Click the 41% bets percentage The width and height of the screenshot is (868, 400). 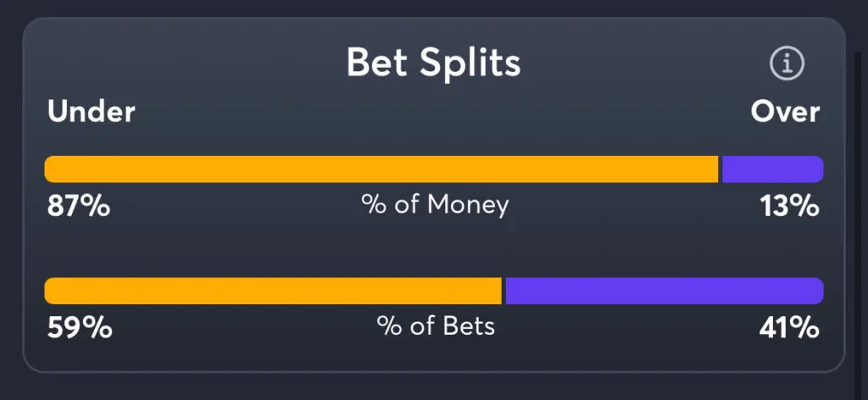click(789, 326)
